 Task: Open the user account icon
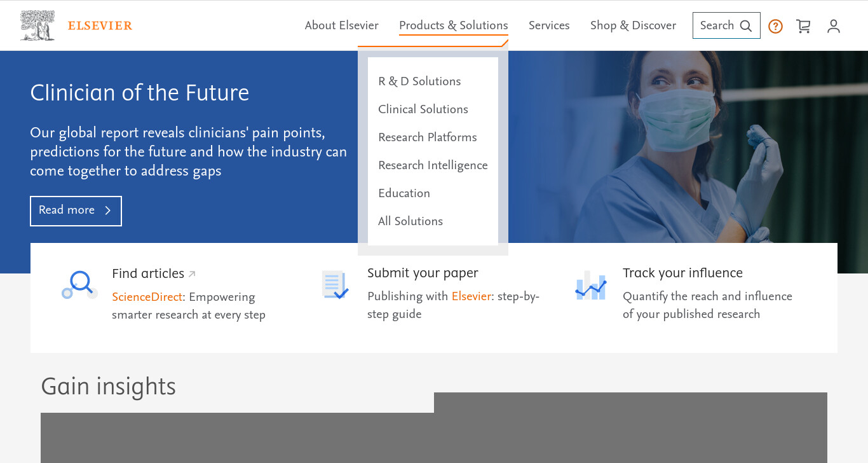tap(834, 26)
